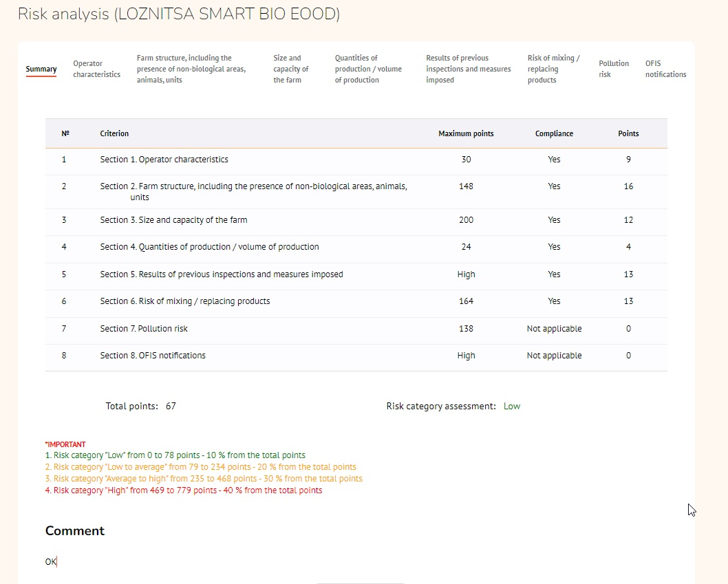
Task: Open Results of previous inspections tab
Action: pyautogui.click(x=468, y=69)
